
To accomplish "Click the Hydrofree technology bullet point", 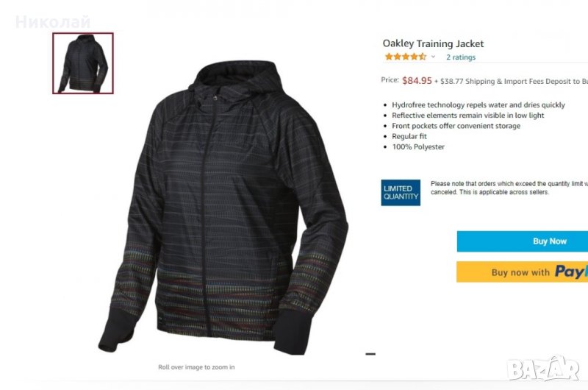I will [x=478, y=104].
